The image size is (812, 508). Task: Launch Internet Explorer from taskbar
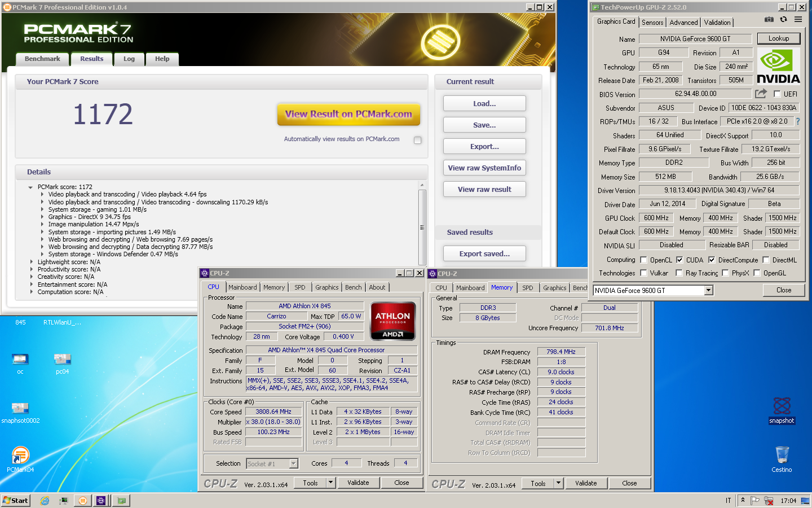click(45, 501)
